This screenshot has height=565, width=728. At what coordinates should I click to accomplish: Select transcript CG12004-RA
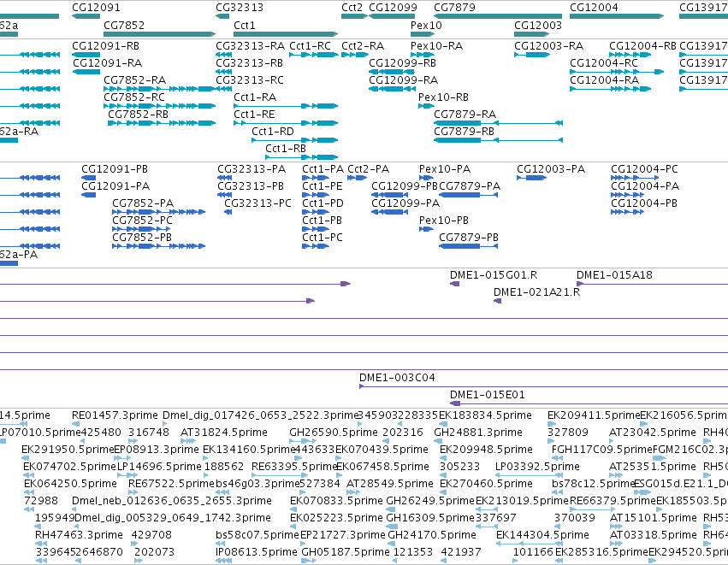tap(604, 80)
